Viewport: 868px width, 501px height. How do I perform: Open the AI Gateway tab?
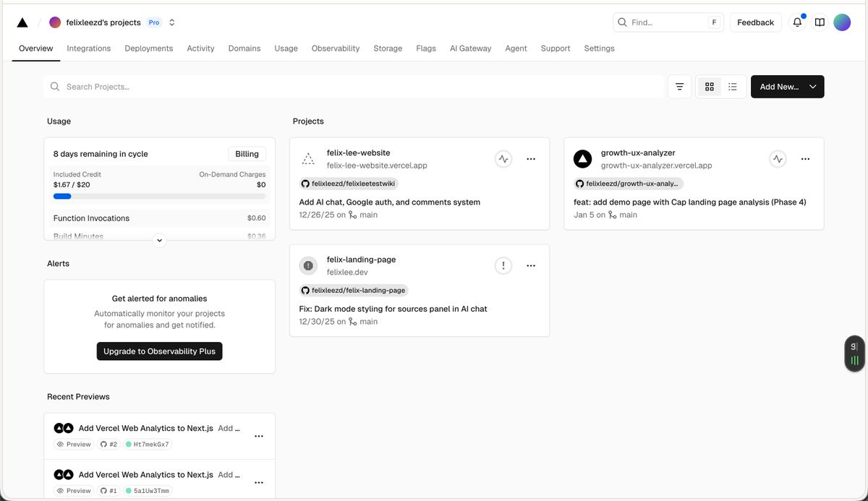pyautogui.click(x=470, y=48)
